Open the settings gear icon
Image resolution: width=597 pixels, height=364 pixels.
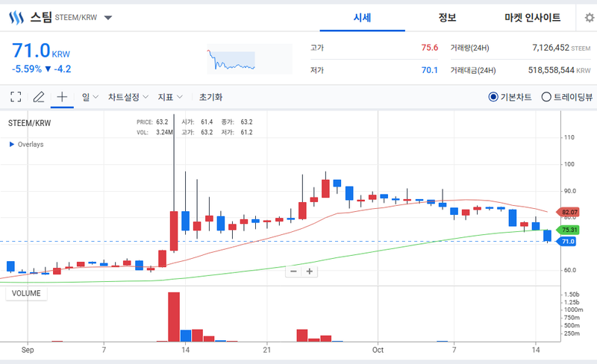click(590, 17)
